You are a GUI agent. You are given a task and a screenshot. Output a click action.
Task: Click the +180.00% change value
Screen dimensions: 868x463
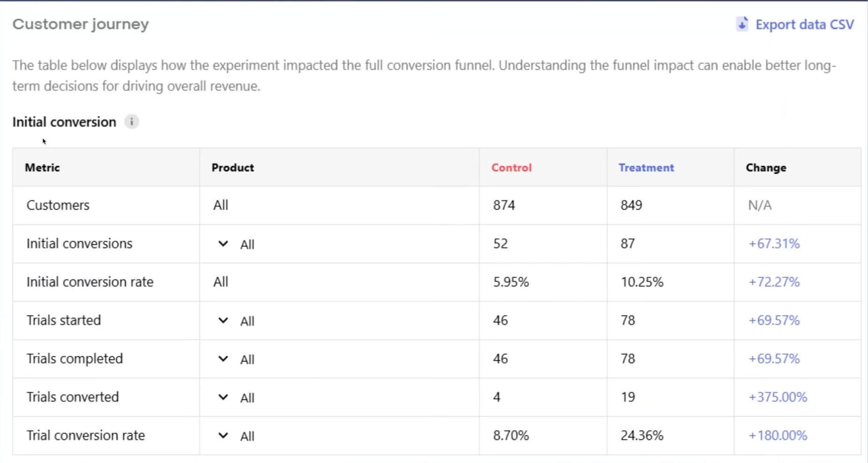[x=778, y=435]
